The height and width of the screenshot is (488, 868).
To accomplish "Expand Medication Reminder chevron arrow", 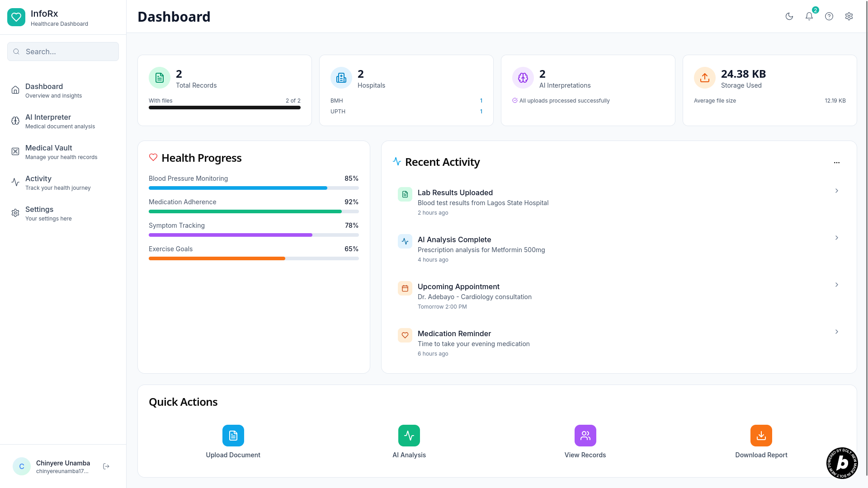I will (837, 332).
